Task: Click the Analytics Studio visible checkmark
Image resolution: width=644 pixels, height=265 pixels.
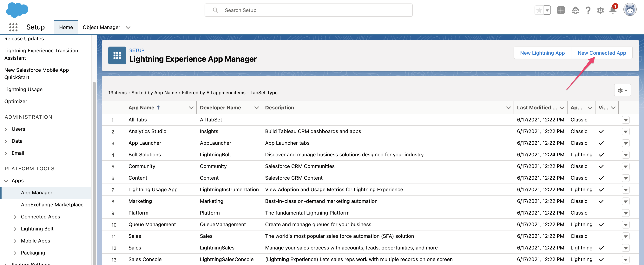Action: pyautogui.click(x=601, y=132)
